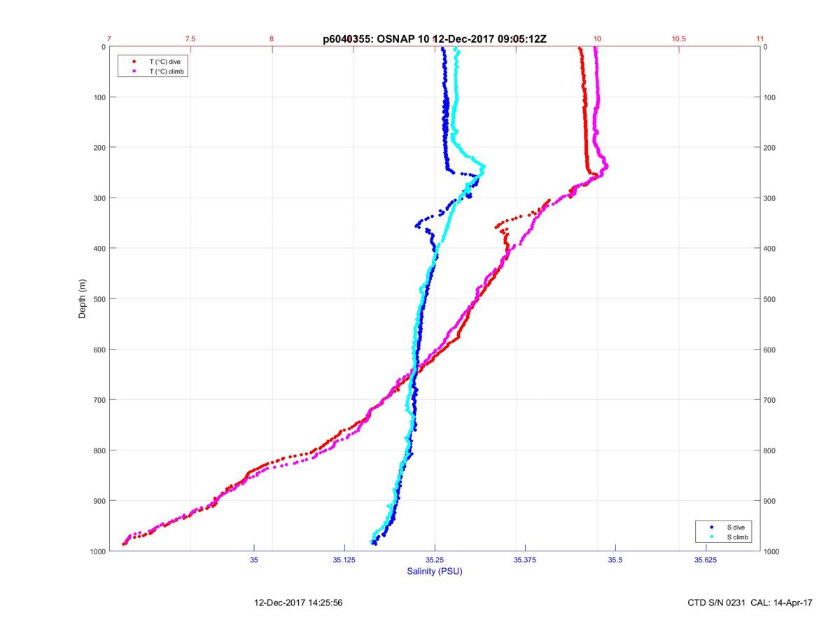Click the magenta dot marker in the temperature legend
Image resolution: width=840 pixels, height=620 pixels.
coord(134,71)
